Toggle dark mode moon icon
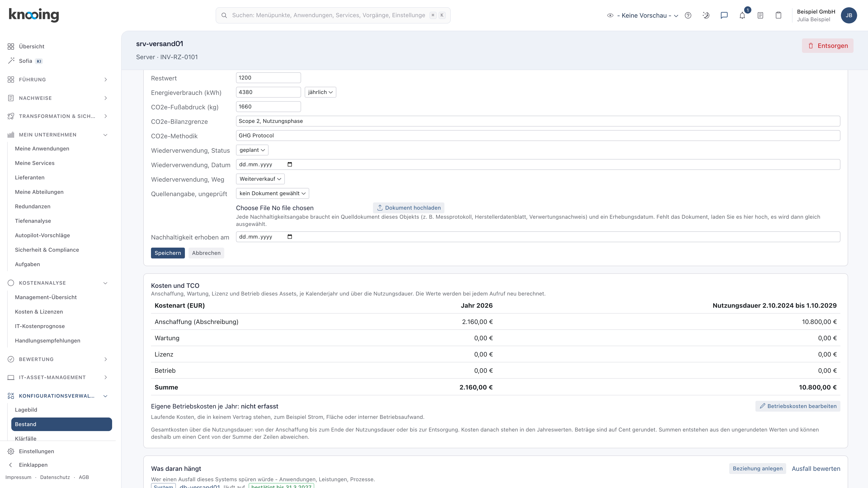The image size is (868, 488). tap(706, 16)
